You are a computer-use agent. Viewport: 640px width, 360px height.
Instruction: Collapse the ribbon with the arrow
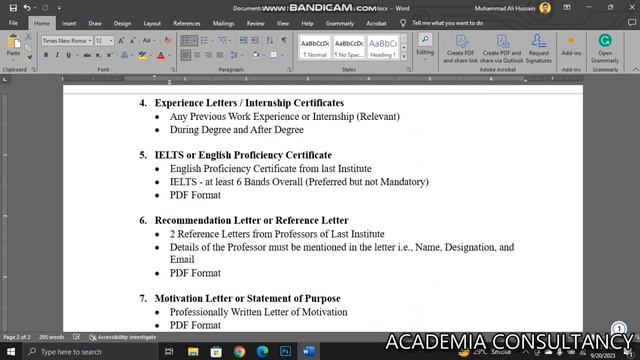tap(635, 69)
